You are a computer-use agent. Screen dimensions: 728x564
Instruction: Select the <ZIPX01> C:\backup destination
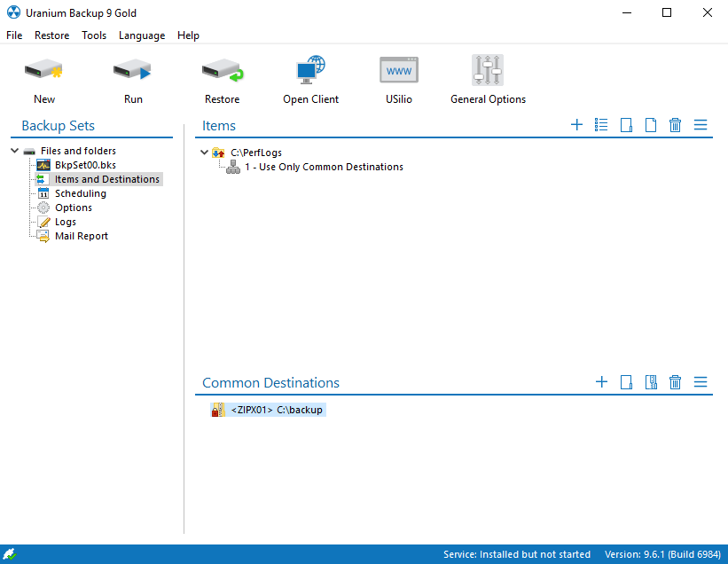click(x=278, y=410)
